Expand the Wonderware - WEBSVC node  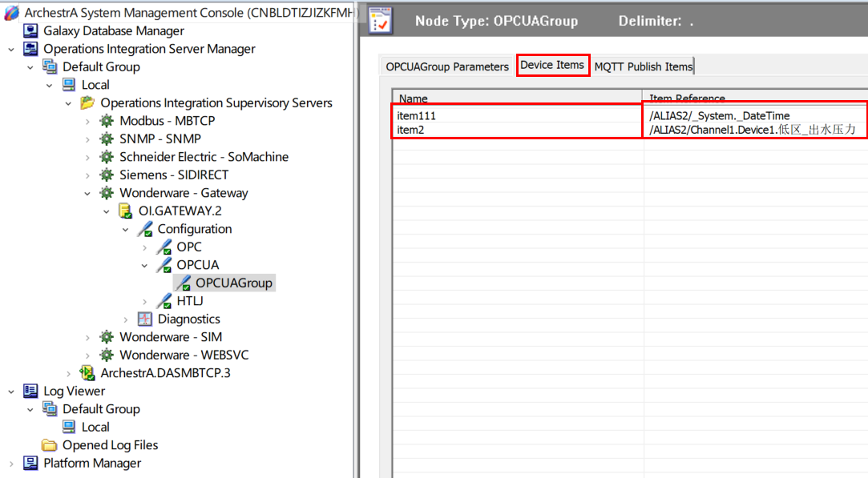click(89, 355)
